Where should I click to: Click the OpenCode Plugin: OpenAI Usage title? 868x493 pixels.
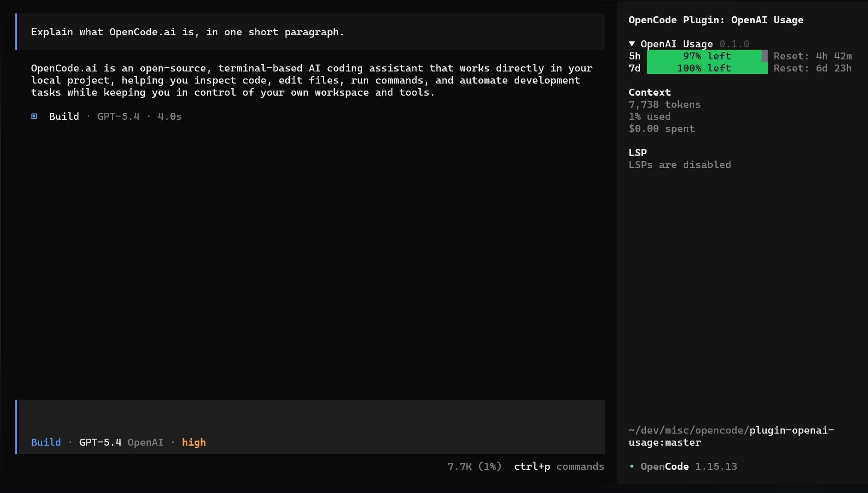pos(716,19)
